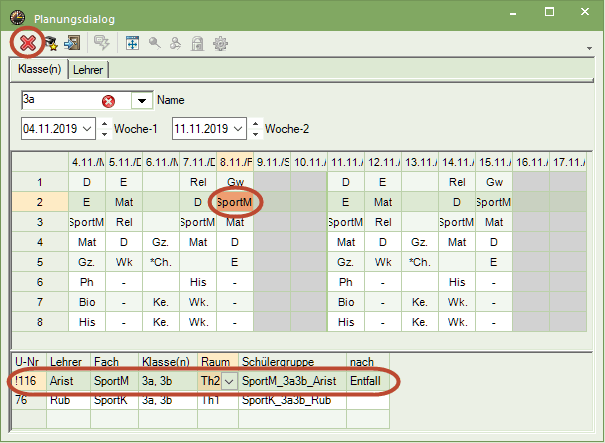
Task: Click the door with blue arrow icon
Action: click(x=72, y=43)
